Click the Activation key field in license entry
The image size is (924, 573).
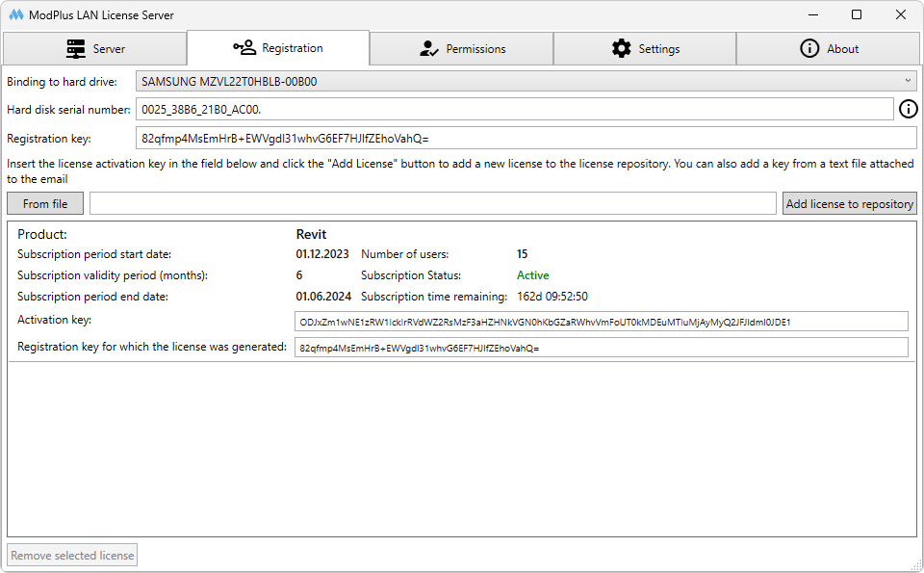(x=601, y=322)
